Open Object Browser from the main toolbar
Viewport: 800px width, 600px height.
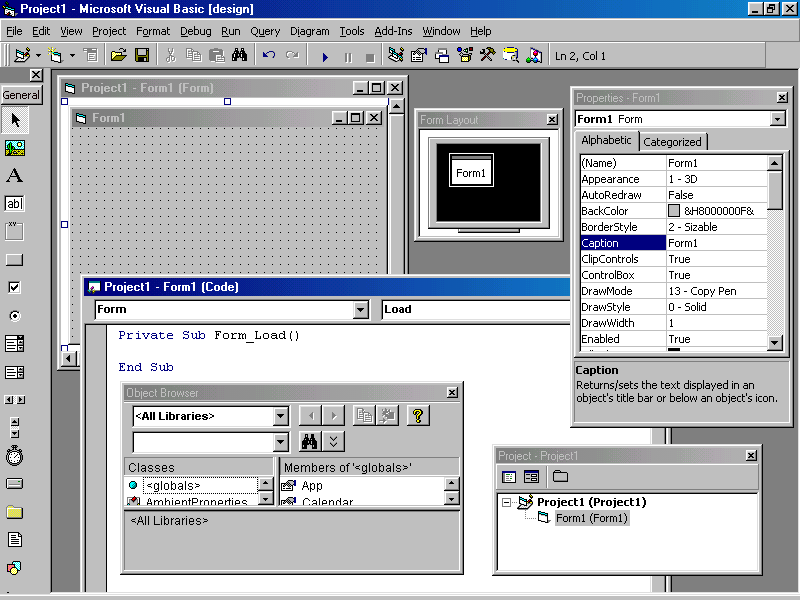point(465,55)
